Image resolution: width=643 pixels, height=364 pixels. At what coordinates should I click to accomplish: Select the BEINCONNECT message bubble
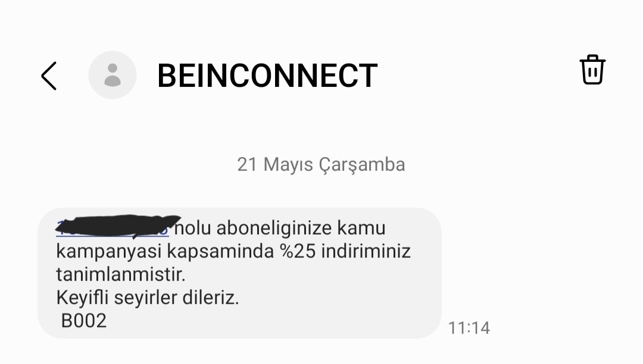coord(239,273)
